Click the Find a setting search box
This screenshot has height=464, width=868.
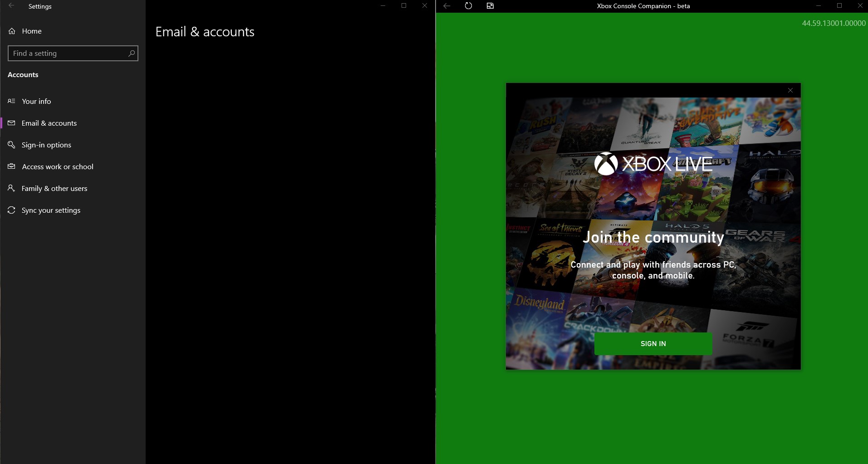click(x=73, y=53)
